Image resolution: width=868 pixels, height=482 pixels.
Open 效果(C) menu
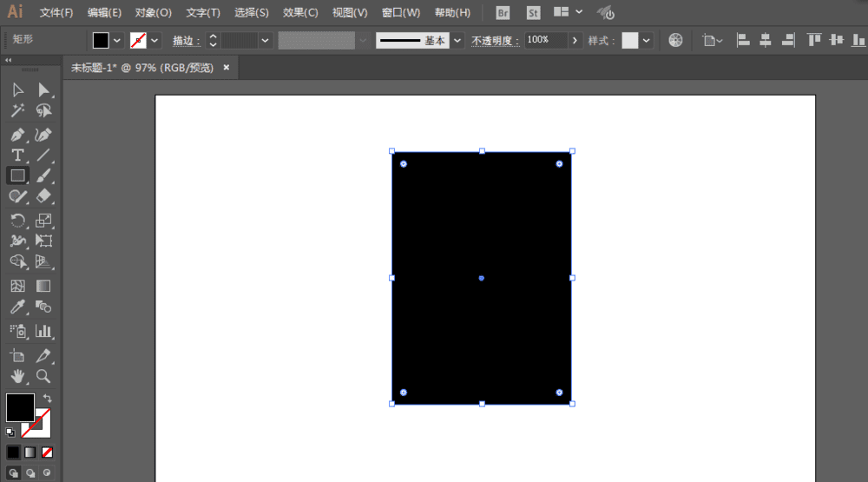pos(300,13)
